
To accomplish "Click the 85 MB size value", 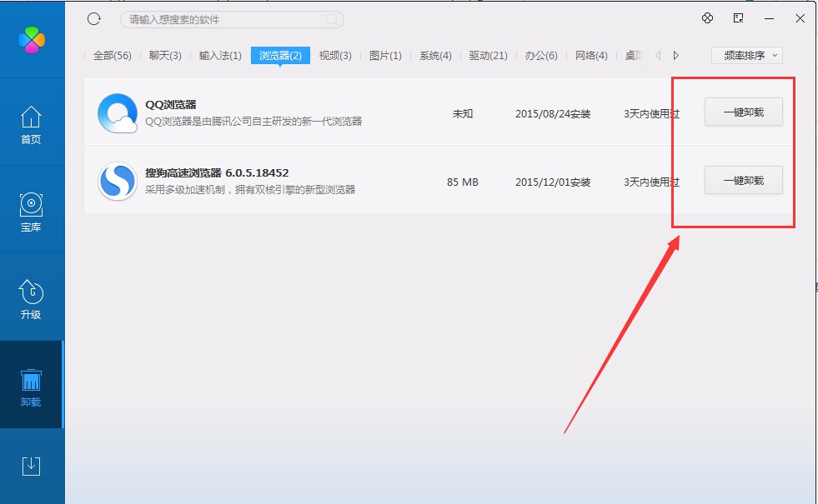I will tap(462, 182).
